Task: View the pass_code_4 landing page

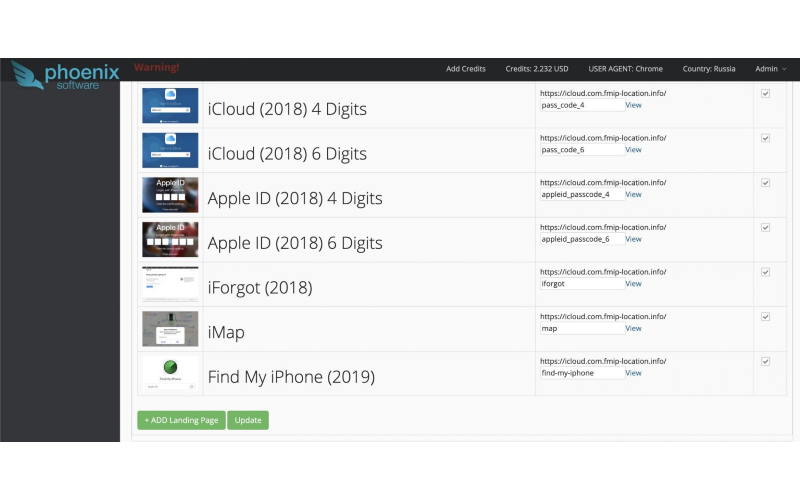Action: pos(633,105)
